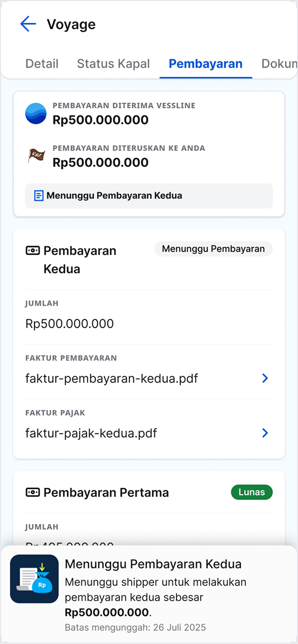Click the brown flag company logo
The width and height of the screenshot is (298, 644).
click(x=36, y=156)
